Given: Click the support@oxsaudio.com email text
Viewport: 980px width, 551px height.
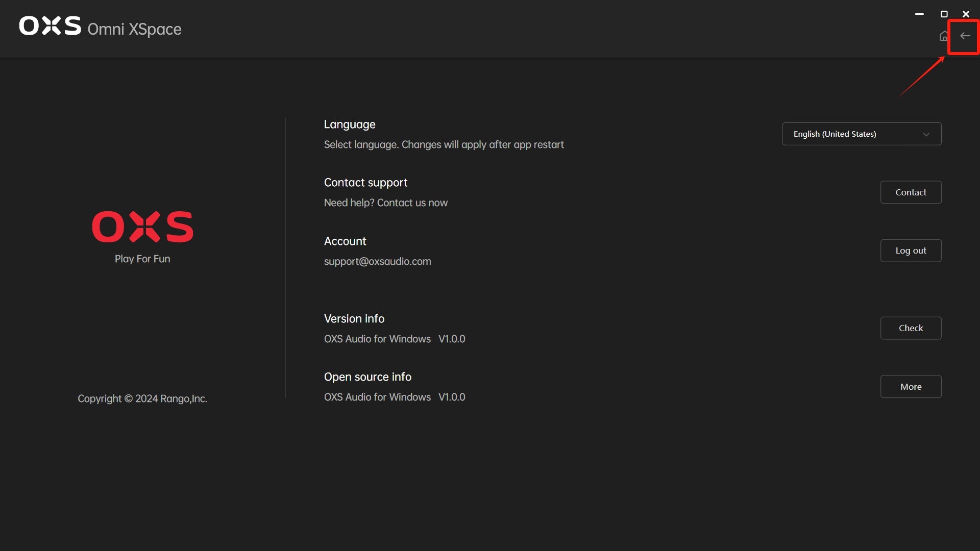Looking at the screenshot, I should coord(377,262).
